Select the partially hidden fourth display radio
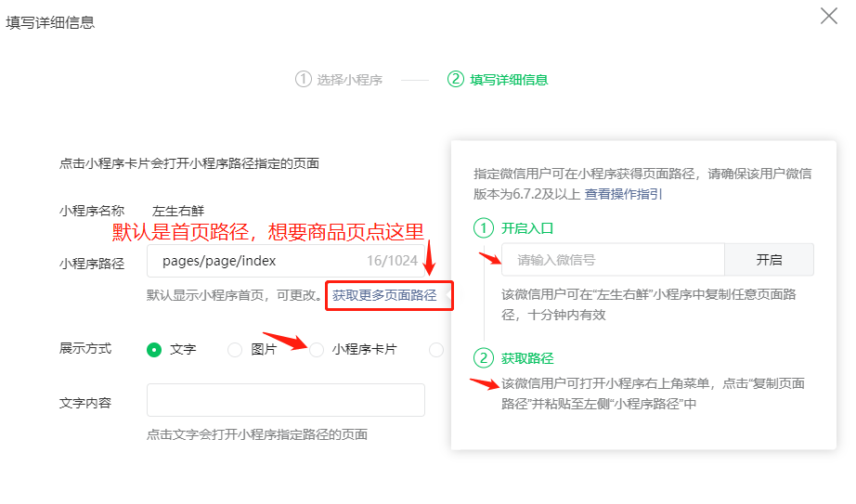 pos(436,350)
